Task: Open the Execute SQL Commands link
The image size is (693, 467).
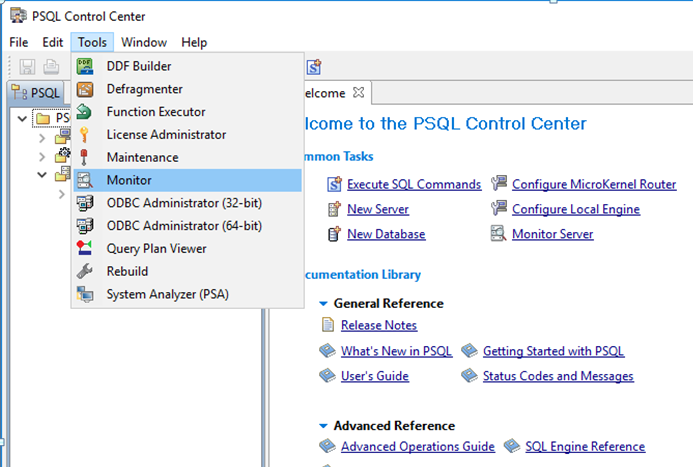Action: [414, 184]
